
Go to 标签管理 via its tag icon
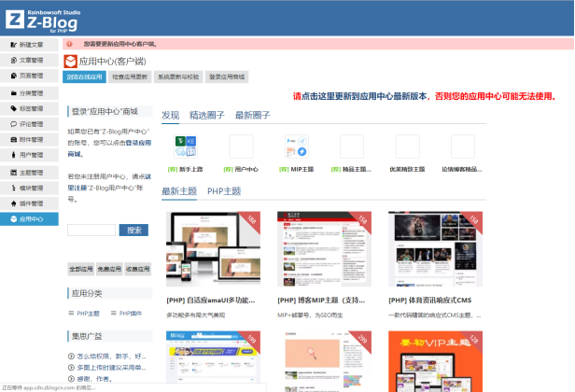point(12,108)
